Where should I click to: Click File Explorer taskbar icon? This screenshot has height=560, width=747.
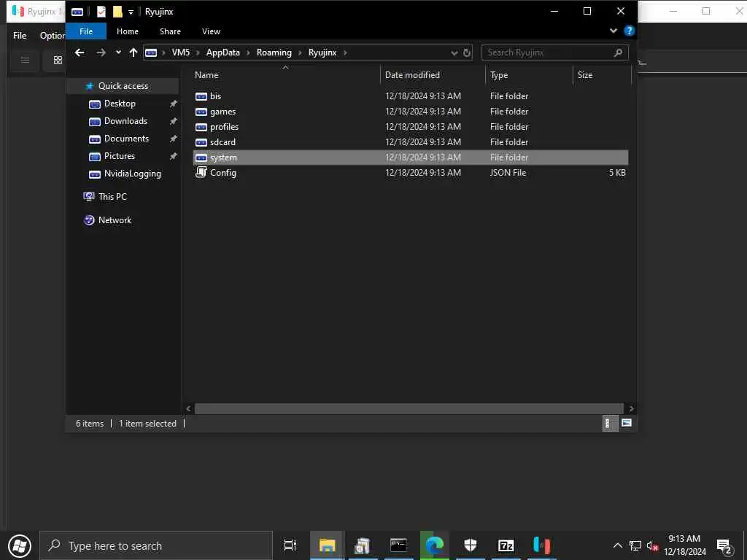tap(327, 545)
